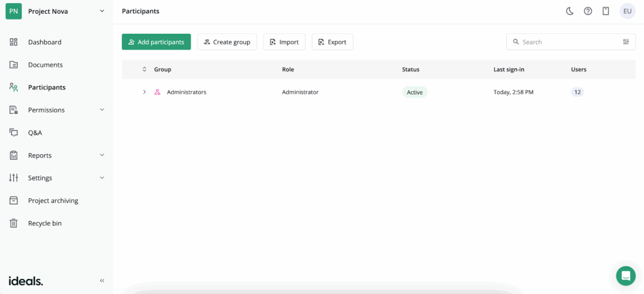Viewport: 644px width, 294px height.
Task: Click the Create group button
Action: pyautogui.click(x=226, y=42)
